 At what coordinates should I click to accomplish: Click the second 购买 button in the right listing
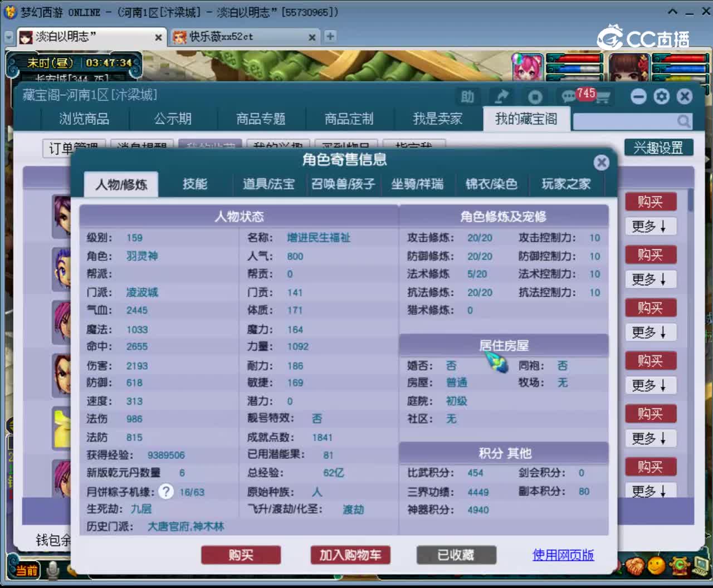click(x=649, y=254)
